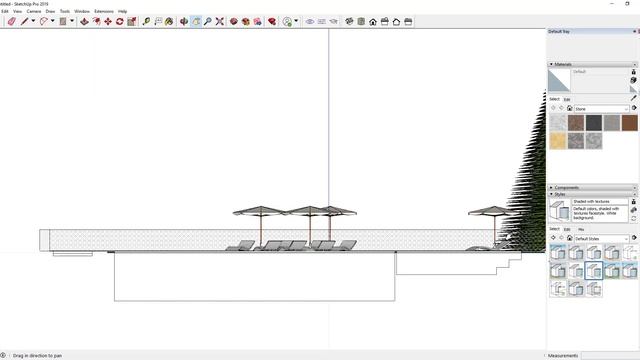Switch to Back view
Screen dimensions: 640x360
[396, 22]
